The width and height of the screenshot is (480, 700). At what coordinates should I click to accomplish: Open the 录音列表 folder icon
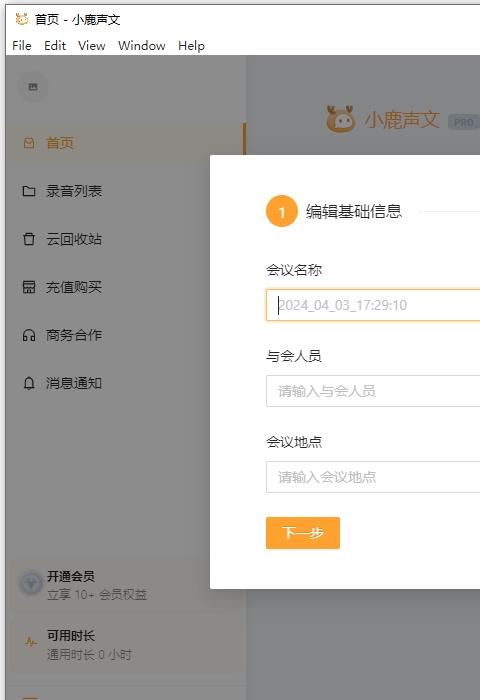29,191
